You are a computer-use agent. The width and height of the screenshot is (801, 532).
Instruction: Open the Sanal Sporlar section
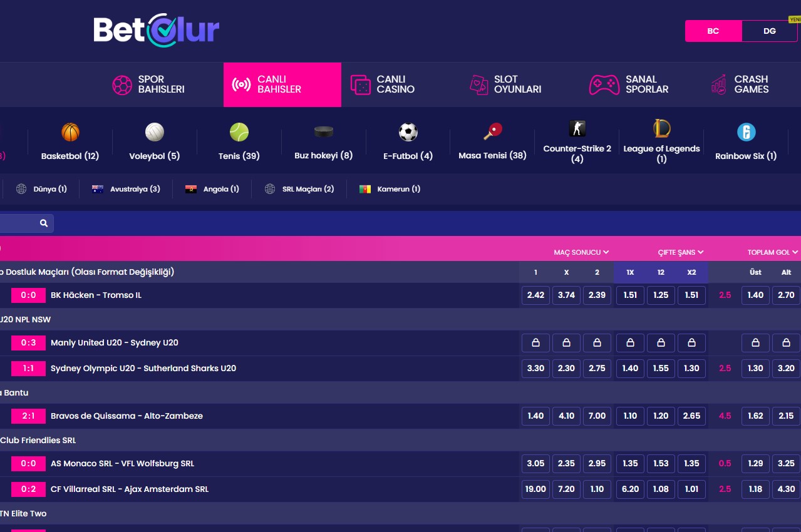pyautogui.click(x=629, y=84)
